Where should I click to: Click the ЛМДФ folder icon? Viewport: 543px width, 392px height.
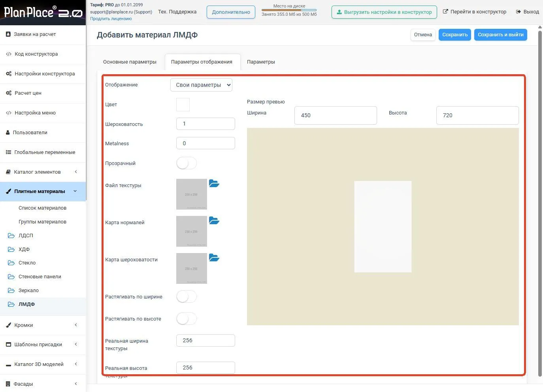coord(11,304)
